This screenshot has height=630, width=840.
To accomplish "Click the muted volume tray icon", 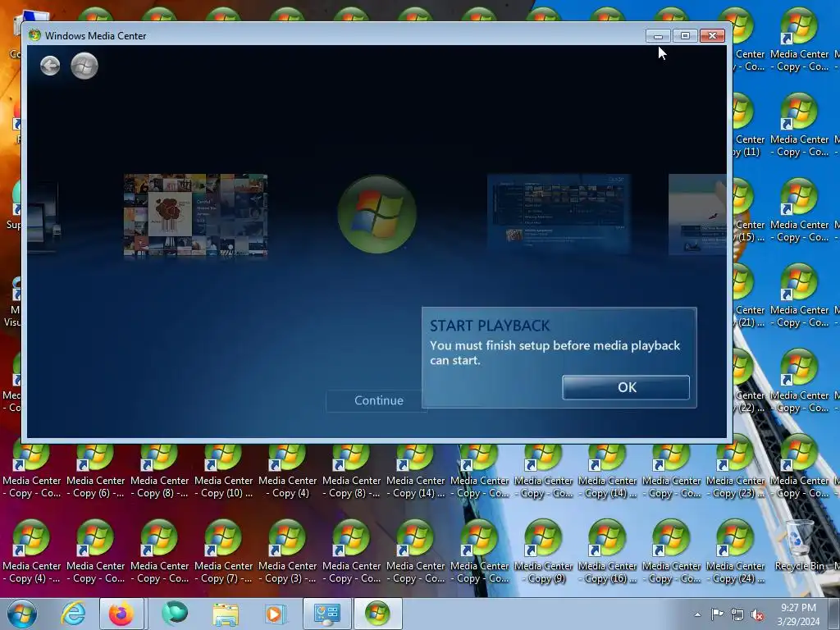I will point(757,615).
